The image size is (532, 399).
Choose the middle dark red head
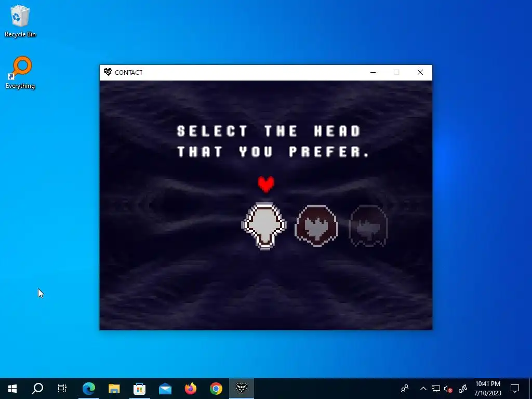pos(316,225)
